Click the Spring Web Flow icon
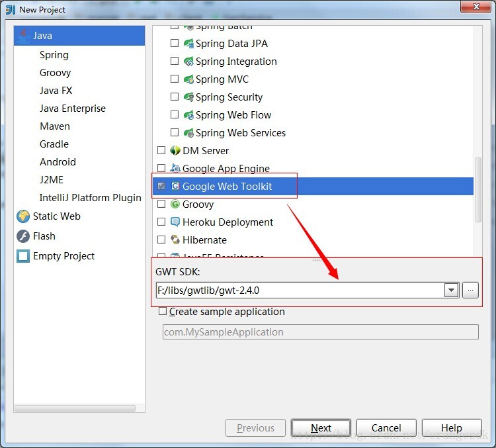The width and height of the screenshot is (496, 448). click(x=188, y=115)
